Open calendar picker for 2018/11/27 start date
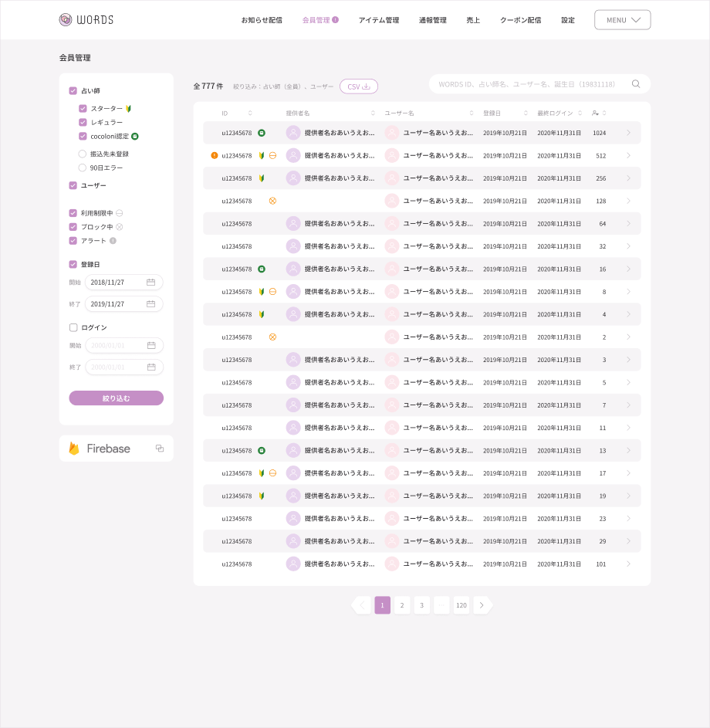The height and width of the screenshot is (728, 710). pyautogui.click(x=151, y=283)
